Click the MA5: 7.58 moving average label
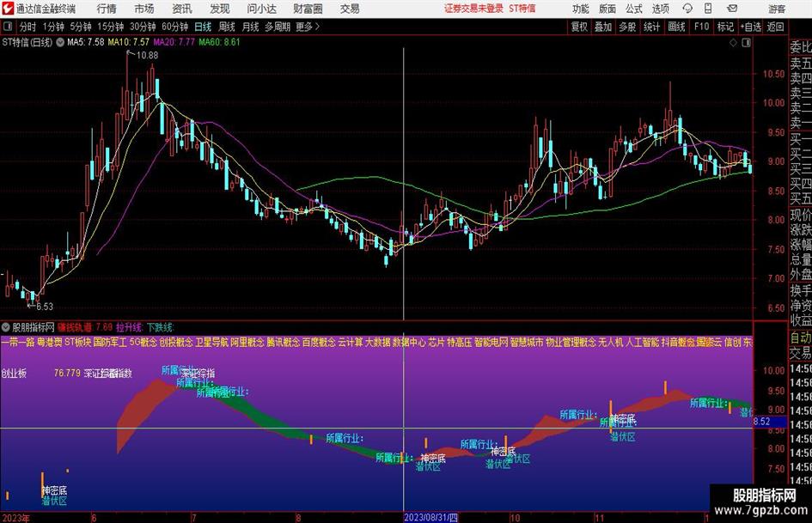The height and width of the screenshot is (523, 812). click(85, 42)
